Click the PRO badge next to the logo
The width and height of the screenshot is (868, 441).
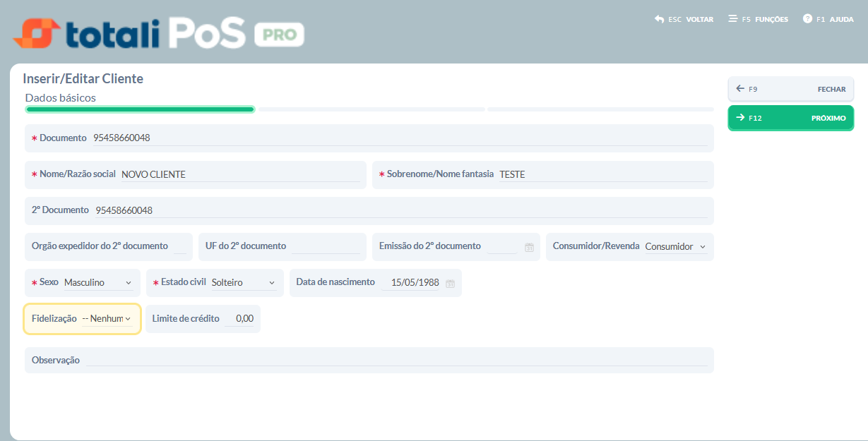[279, 34]
